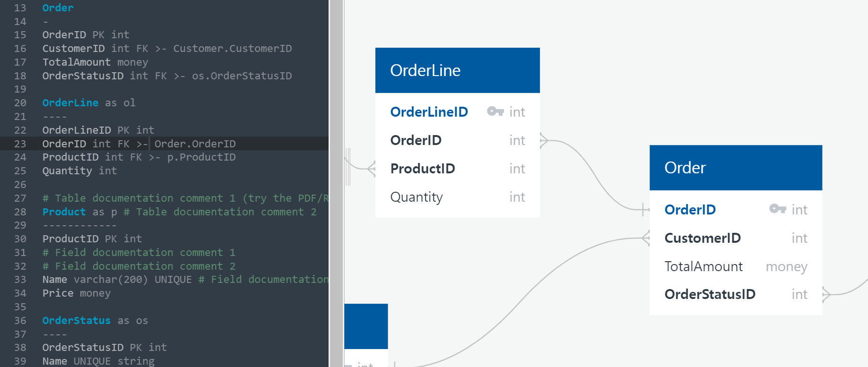Click the relationship endpoint marker at Order OrderID
The image size is (868, 367).
point(645,209)
